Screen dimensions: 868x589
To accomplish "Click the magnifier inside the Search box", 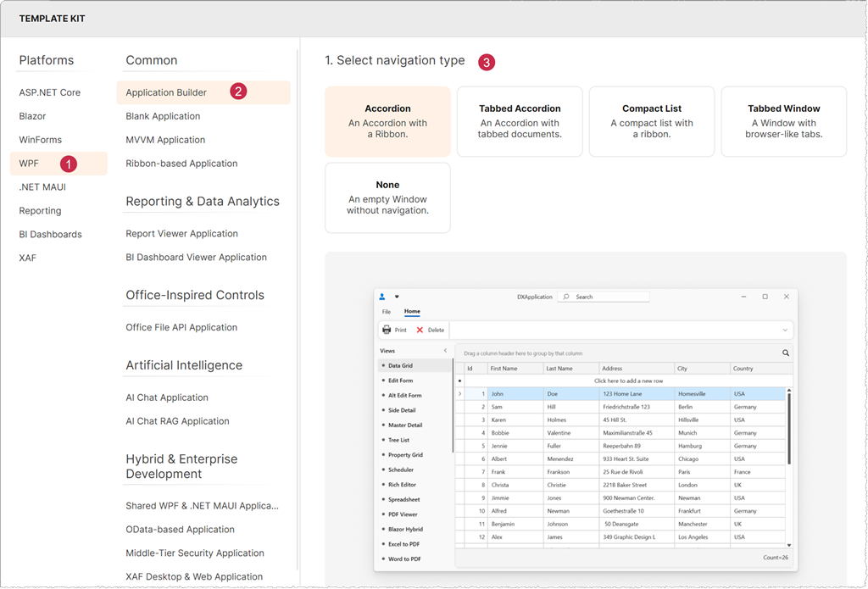I will tap(565, 297).
